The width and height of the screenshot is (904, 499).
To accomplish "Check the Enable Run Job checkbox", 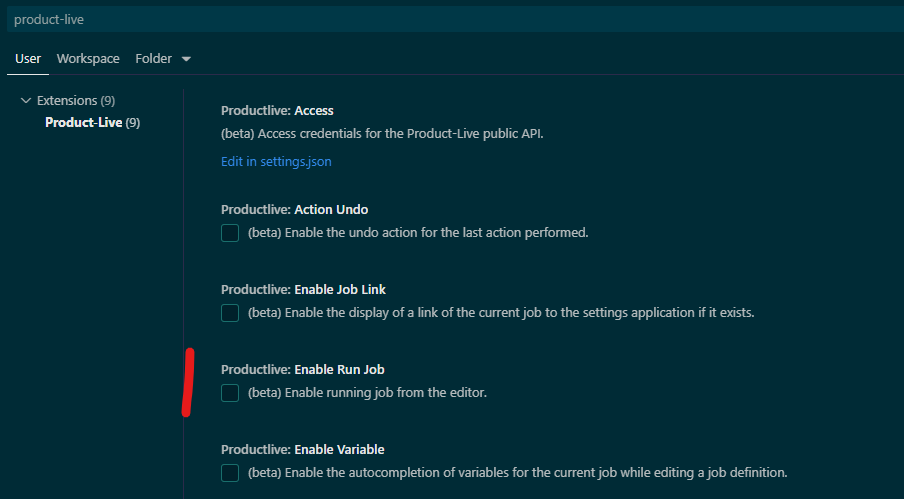I will (x=230, y=393).
